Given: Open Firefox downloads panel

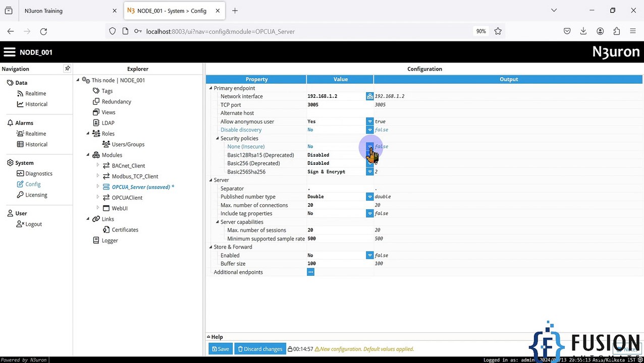Looking at the screenshot, I should point(583,31).
